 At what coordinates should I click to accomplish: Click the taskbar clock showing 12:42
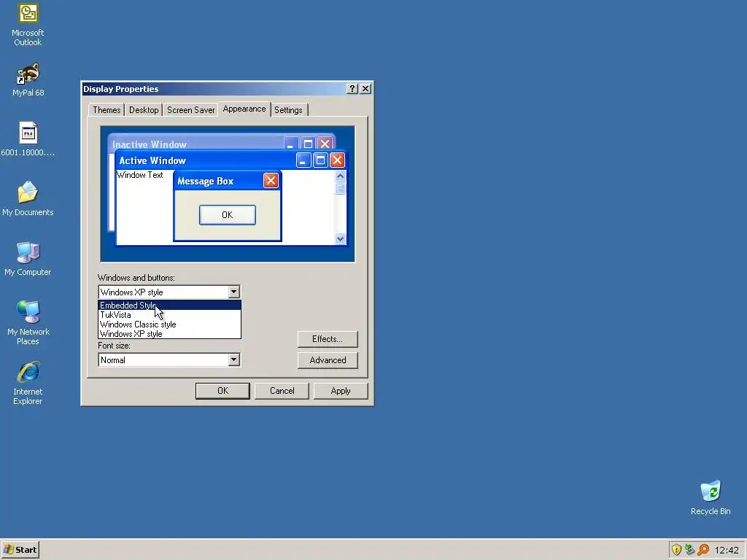click(727, 551)
